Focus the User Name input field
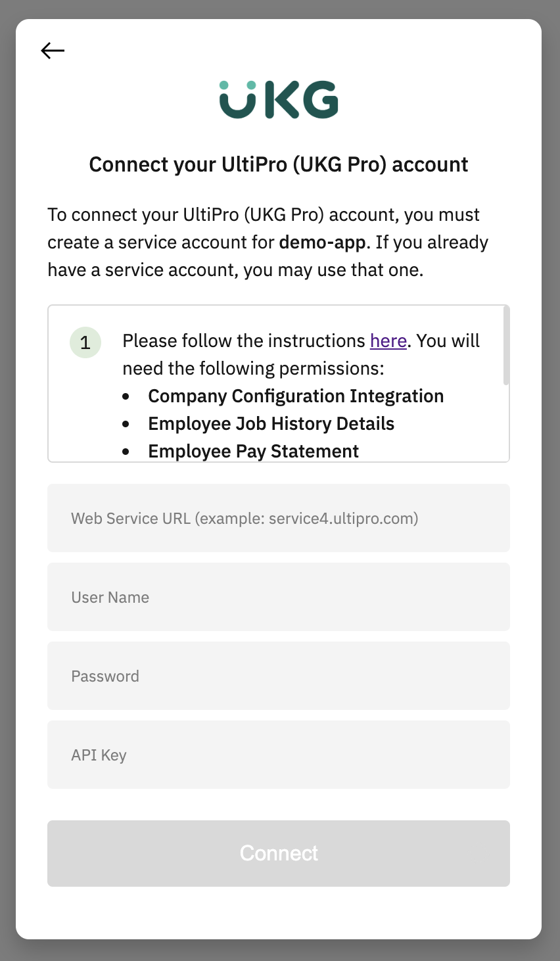 279,597
